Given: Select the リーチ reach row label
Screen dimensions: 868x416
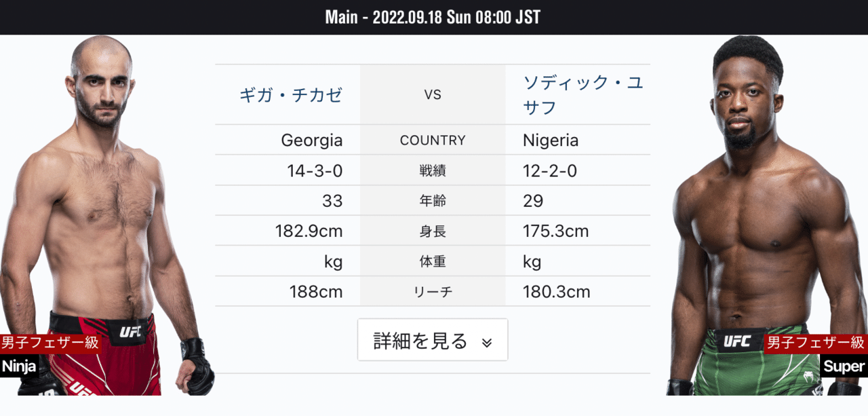Looking at the screenshot, I should pyautogui.click(x=433, y=292).
